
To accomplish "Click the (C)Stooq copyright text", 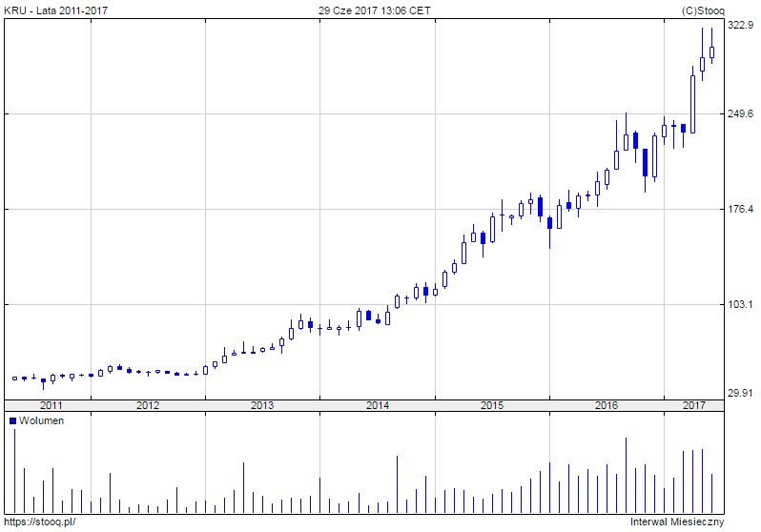I will pyautogui.click(x=704, y=10).
